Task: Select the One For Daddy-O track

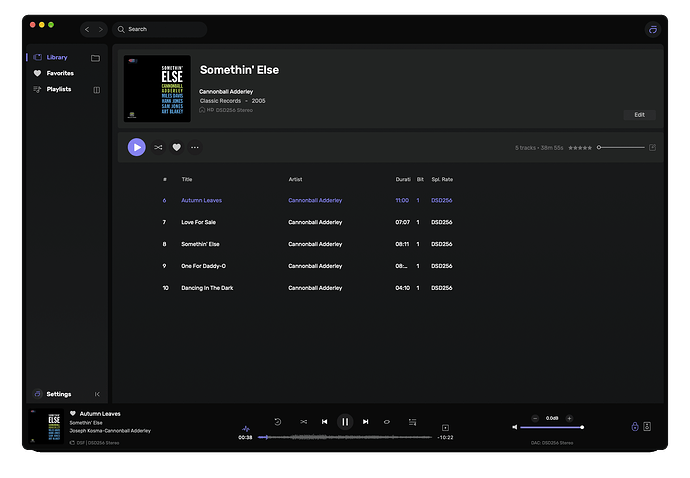Action: pyautogui.click(x=203, y=266)
